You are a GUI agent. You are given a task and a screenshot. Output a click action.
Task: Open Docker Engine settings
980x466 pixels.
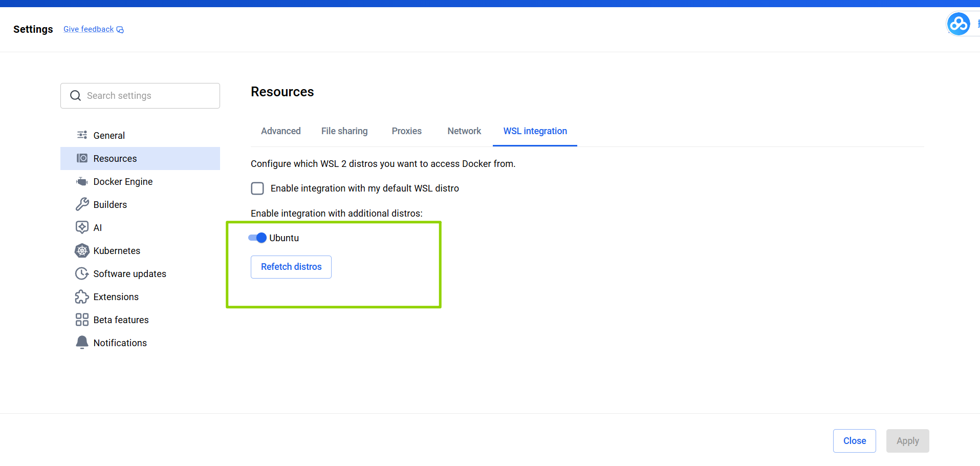click(140, 181)
